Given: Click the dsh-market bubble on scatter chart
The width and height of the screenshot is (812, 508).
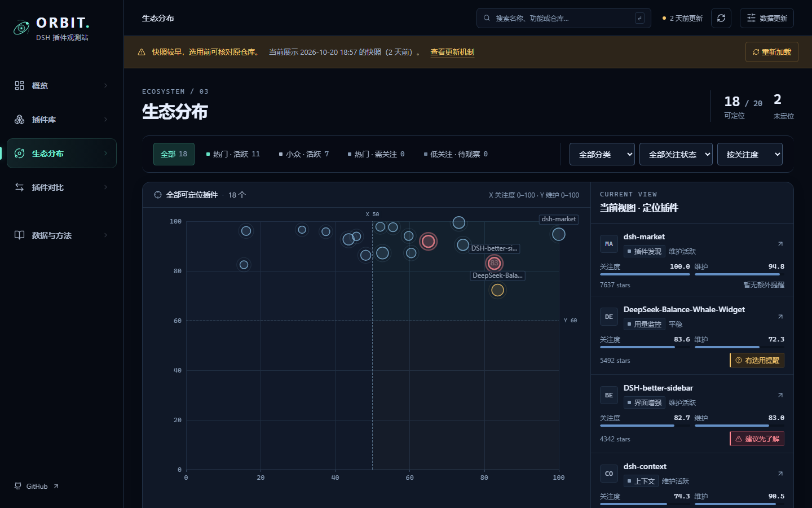Looking at the screenshot, I should pyautogui.click(x=558, y=234).
